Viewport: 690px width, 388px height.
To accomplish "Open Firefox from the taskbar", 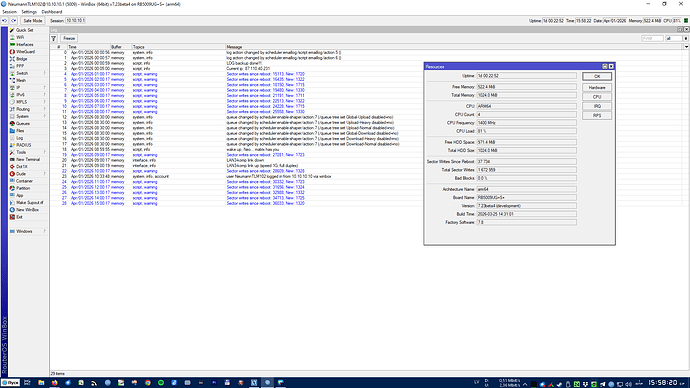I will pyautogui.click(x=54, y=383).
